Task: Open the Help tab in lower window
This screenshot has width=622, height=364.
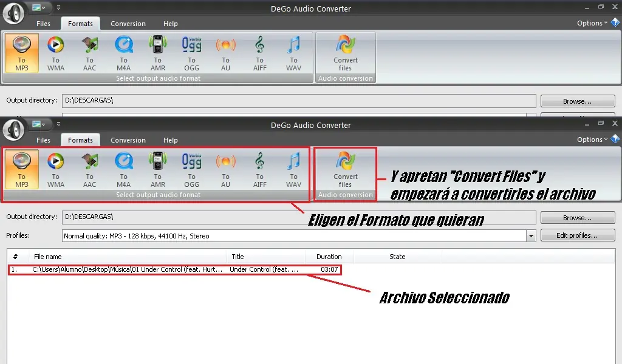Action: (x=171, y=140)
